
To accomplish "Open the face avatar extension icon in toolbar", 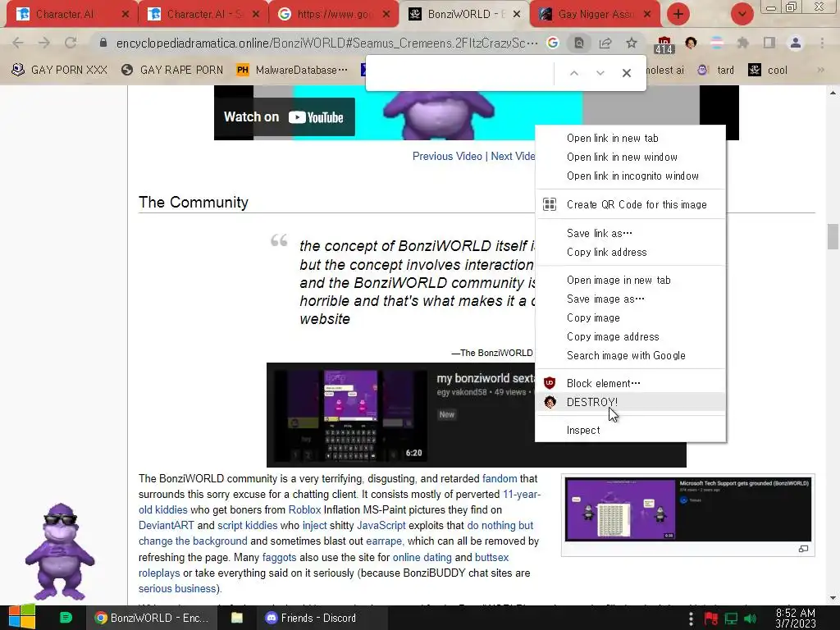I will pos(691,43).
